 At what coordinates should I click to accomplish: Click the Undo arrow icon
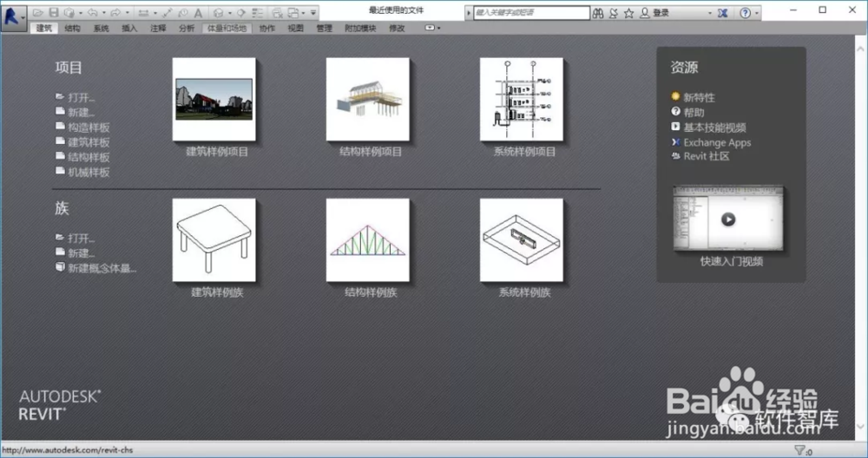coord(92,12)
